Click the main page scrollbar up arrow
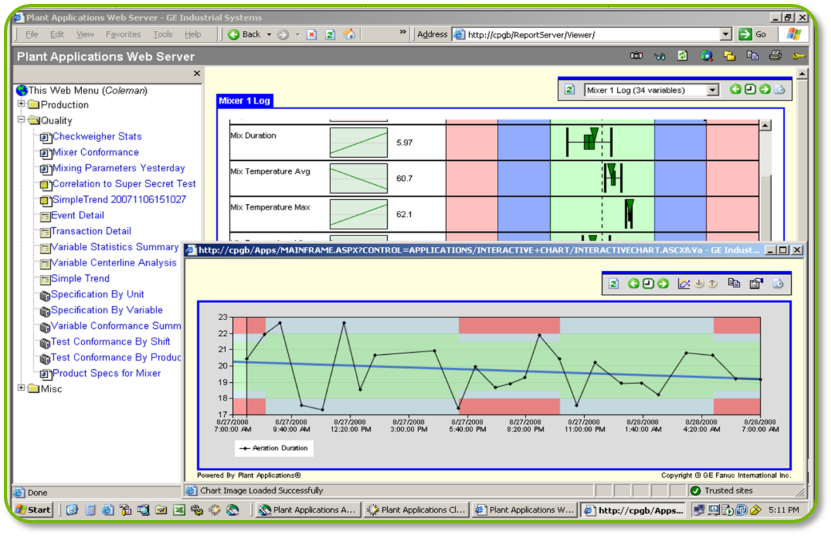The width and height of the screenshot is (831, 536). point(802,74)
